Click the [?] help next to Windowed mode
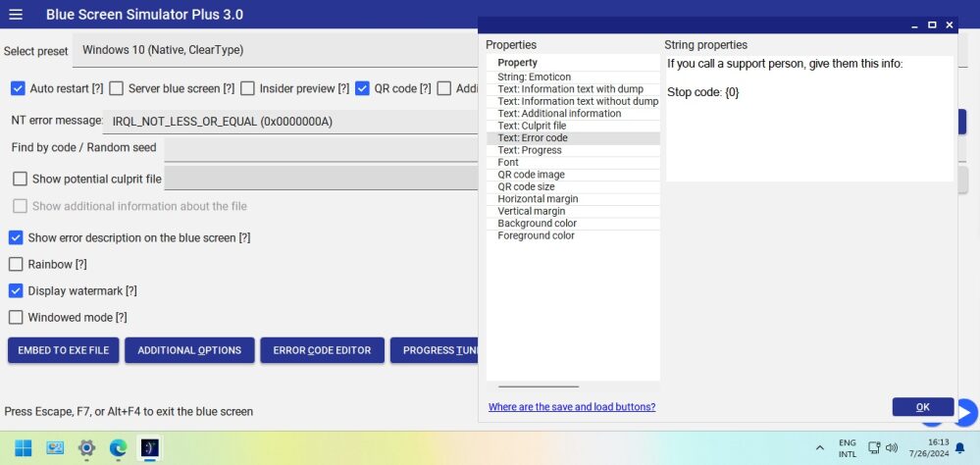Screen dimensions: 980x465 (x=122, y=318)
